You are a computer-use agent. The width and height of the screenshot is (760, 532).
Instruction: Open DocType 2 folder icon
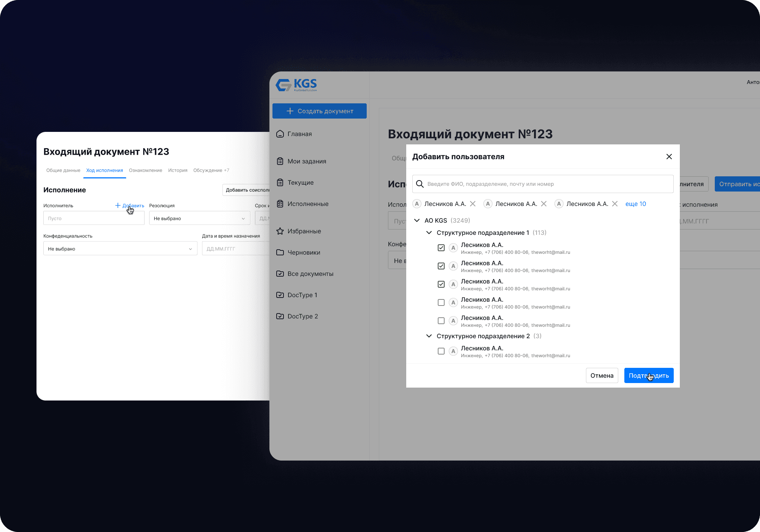(x=280, y=316)
